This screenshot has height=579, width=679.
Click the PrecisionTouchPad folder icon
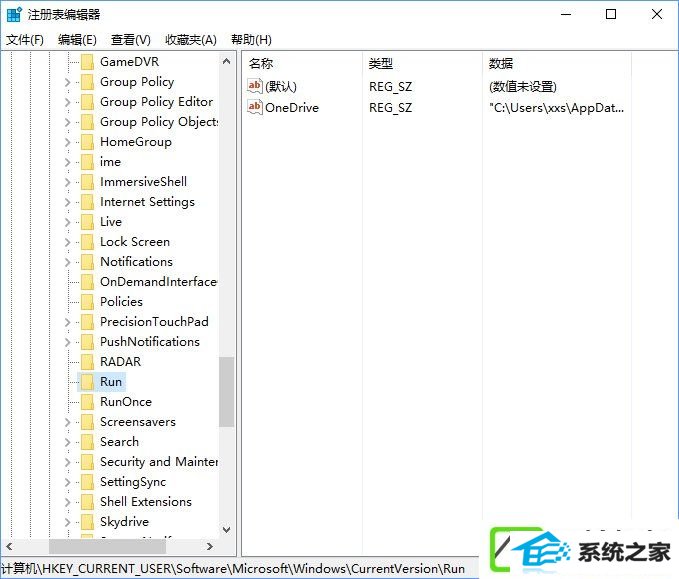(87, 321)
